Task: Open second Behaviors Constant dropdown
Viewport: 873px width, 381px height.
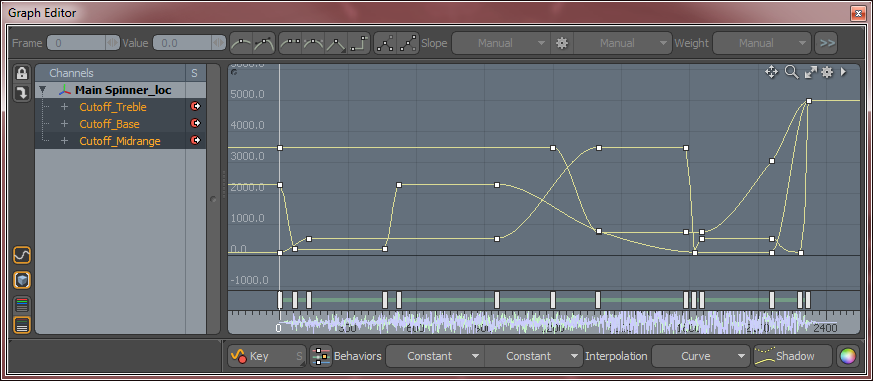Action: click(534, 356)
